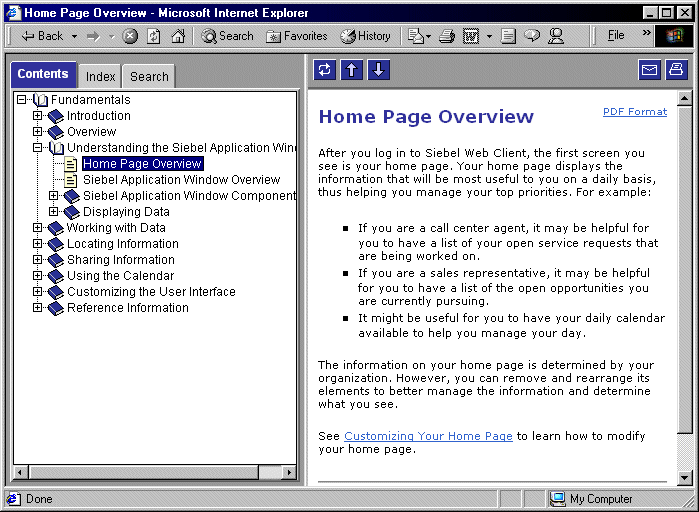Viewport: 699px width, 512px height.
Task: Click the next topic down arrow icon
Action: 379,70
